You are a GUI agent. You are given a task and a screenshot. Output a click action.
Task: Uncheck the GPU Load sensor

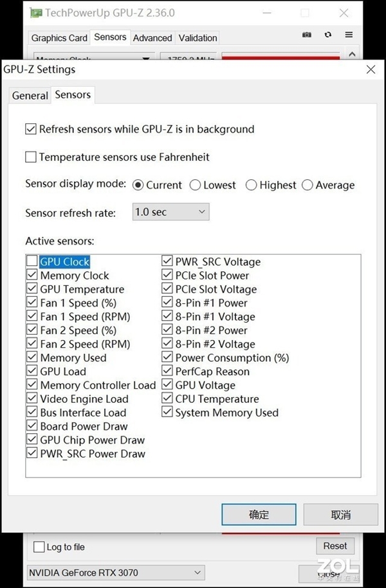tap(32, 371)
